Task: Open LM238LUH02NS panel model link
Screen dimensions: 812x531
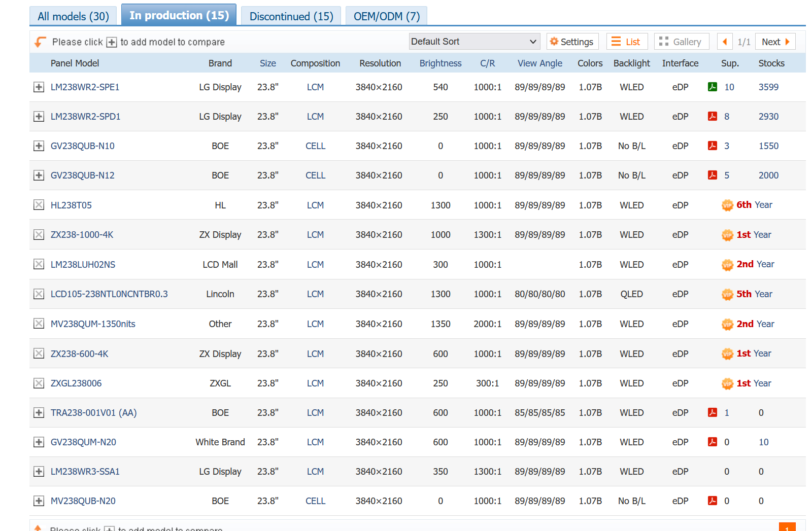Action: click(83, 265)
